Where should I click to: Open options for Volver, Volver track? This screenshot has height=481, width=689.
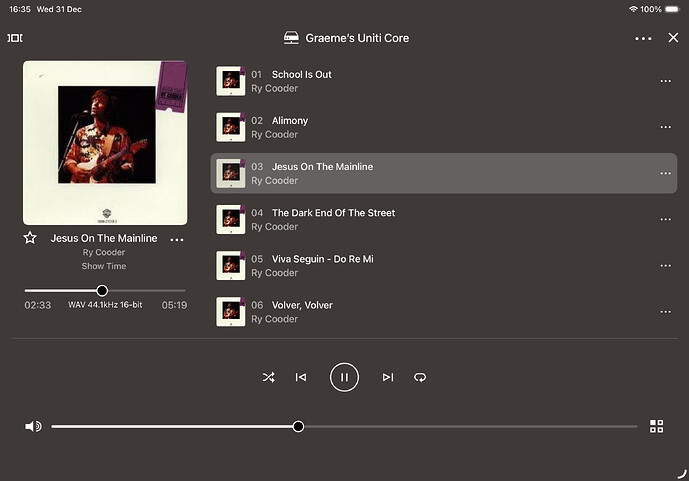665,312
